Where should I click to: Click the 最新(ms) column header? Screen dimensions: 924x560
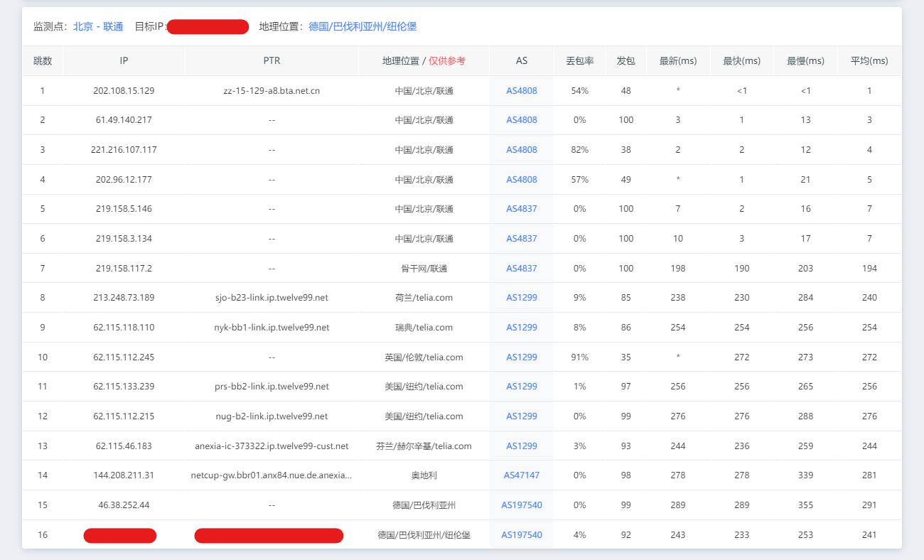[678, 61]
